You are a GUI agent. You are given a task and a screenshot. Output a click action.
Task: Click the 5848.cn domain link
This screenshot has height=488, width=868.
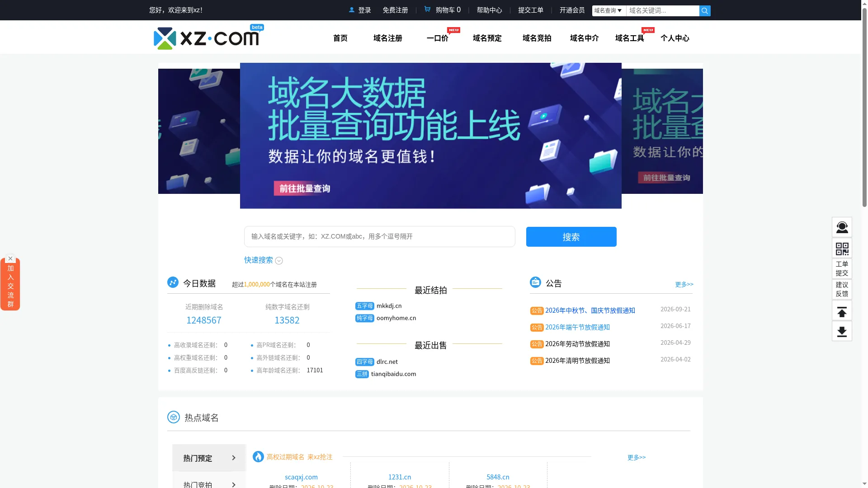498,477
